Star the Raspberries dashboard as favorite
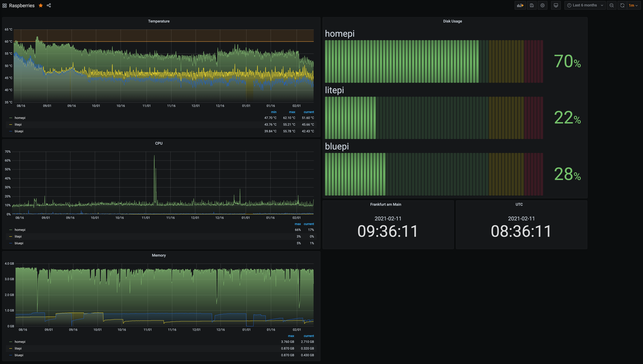The image size is (643, 364). [x=41, y=5]
